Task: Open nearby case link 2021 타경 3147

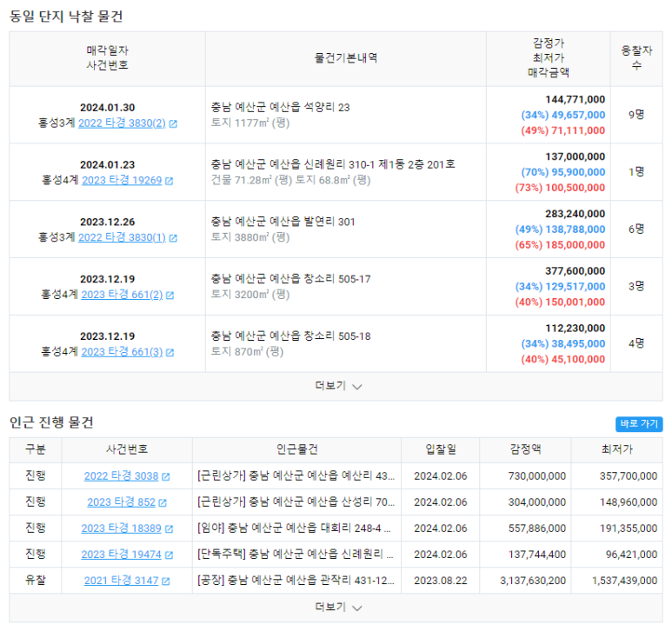Action: (122, 581)
